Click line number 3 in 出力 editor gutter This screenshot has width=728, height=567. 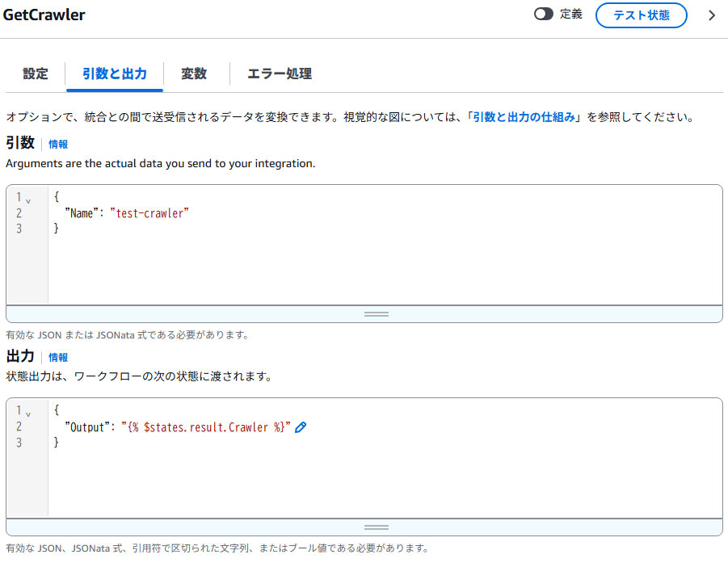(x=19, y=443)
